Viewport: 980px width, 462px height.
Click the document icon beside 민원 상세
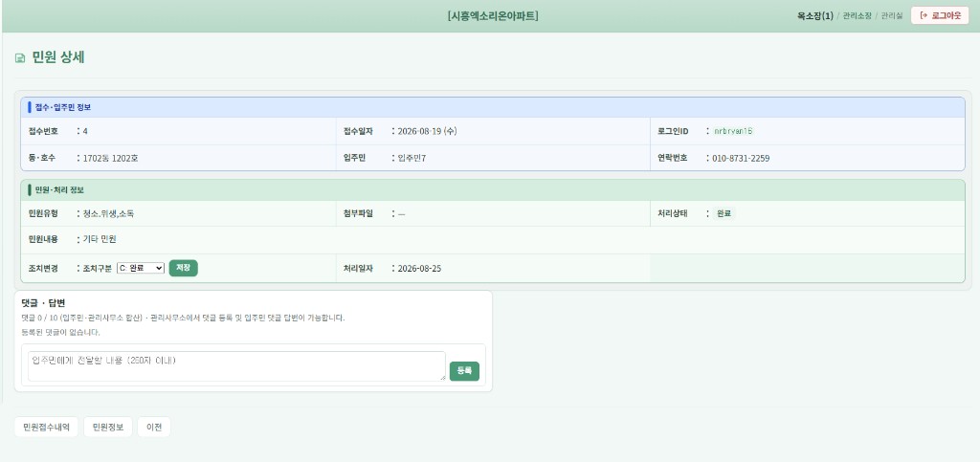coord(20,58)
